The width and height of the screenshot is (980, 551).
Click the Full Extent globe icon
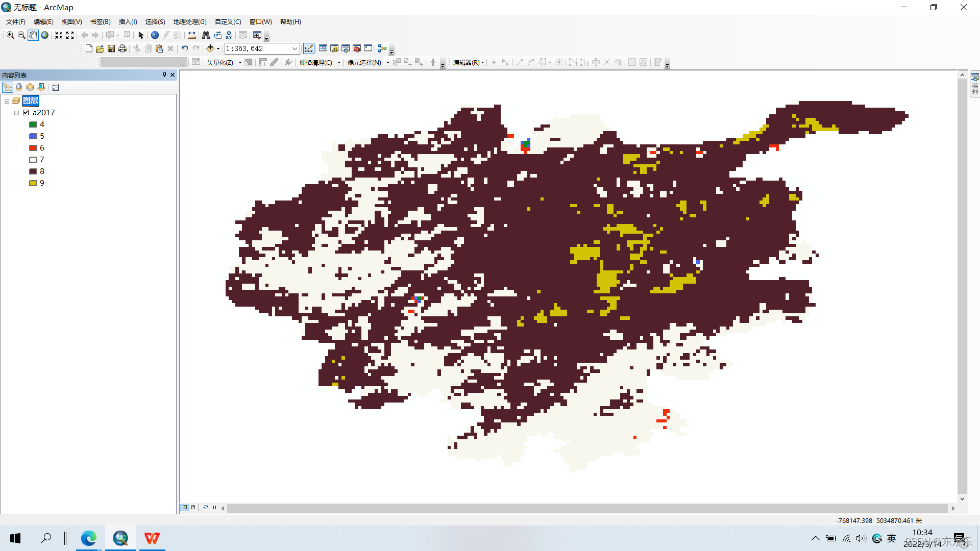[44, 35]
